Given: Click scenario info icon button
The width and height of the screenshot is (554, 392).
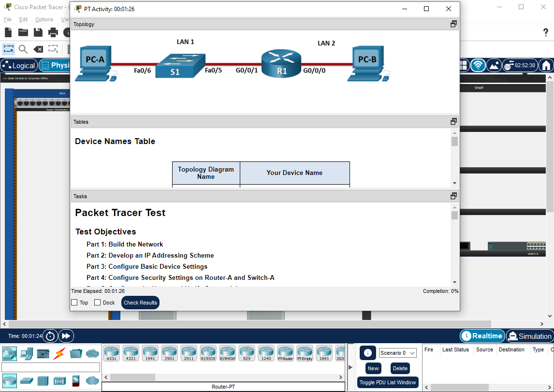Looking at the screenshot, I should [x=367, y=353].
